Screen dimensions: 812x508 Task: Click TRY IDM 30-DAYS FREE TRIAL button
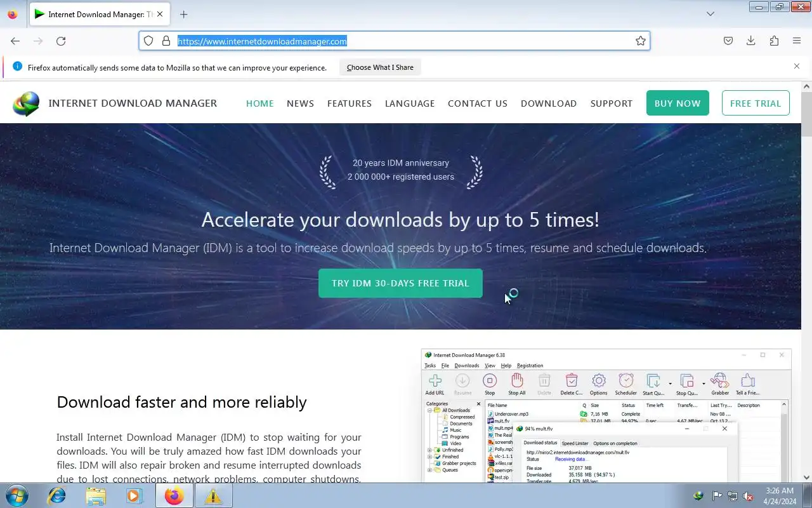click(400, 283)
